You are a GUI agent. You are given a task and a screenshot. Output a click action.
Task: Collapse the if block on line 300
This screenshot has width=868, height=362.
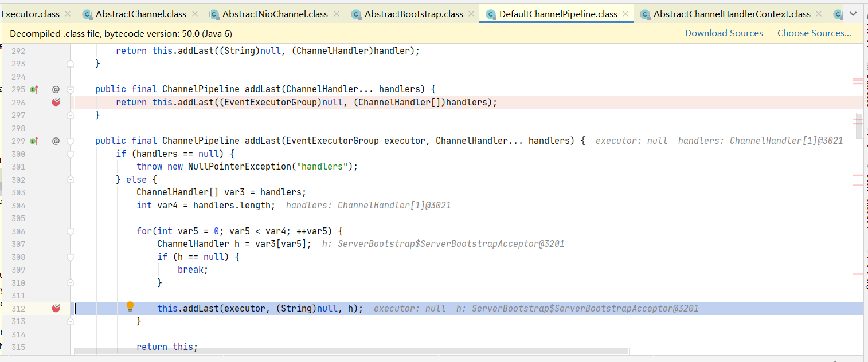tap(71, 154)
